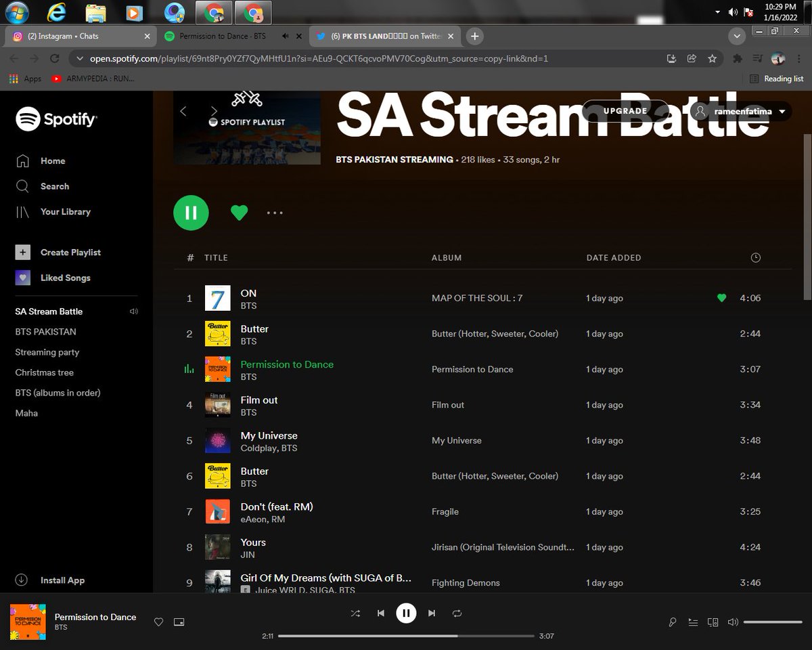Remove ON from Liked Songs via its heart
This screenshot has height=650, width=812.
721,298
